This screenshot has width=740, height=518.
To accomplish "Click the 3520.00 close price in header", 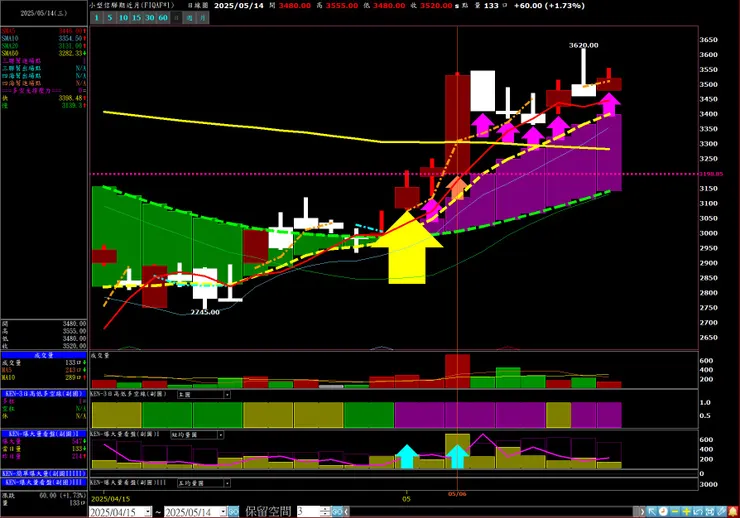I will tap(436, 6).
